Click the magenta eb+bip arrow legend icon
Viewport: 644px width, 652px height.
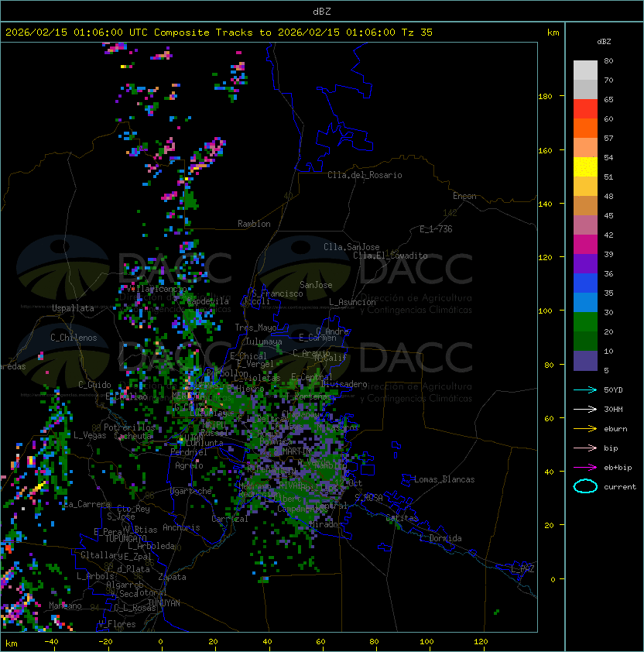[x=585, y=468]
